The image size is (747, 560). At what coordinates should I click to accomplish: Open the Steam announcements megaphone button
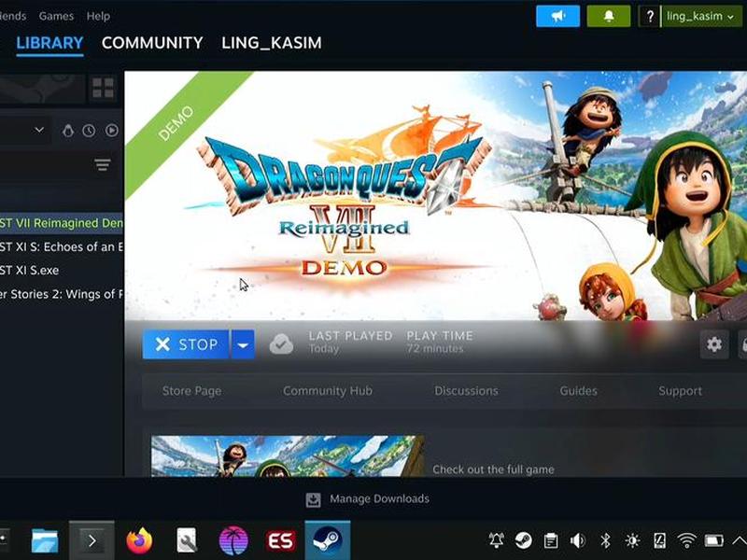click(557, 16)
